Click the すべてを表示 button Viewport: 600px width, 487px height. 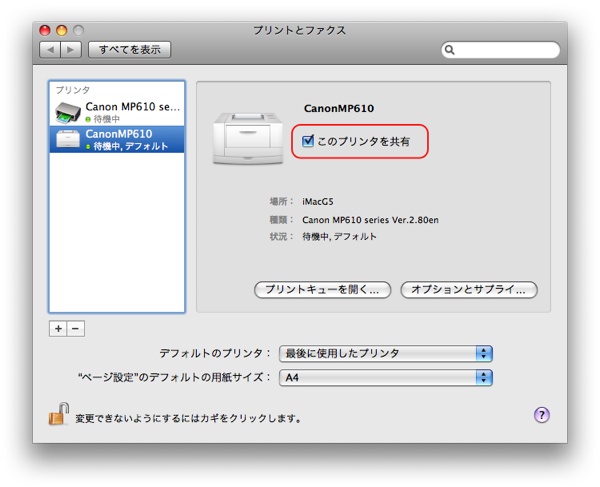click(x=129, y=50)
